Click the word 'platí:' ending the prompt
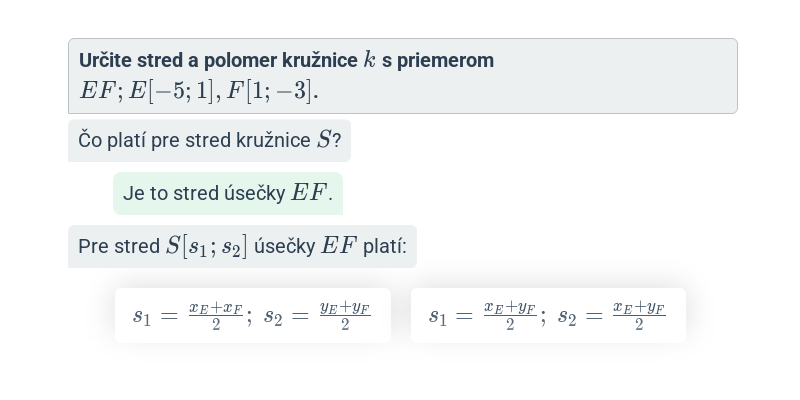This screenshot has height=400, width=800. (x=385, y=247)
